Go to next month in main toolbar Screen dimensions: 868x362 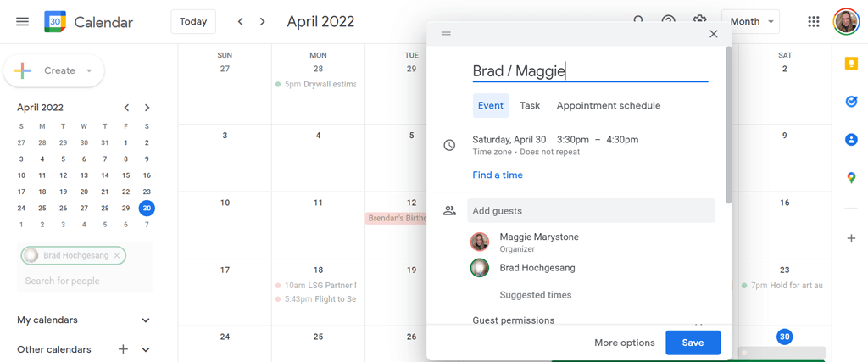coord(263,21)
